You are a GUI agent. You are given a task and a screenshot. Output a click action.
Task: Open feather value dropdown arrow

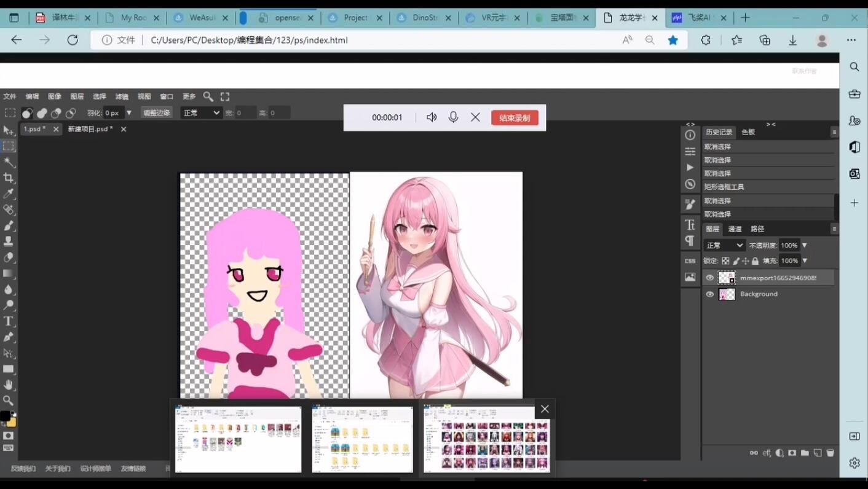(128, 113)
